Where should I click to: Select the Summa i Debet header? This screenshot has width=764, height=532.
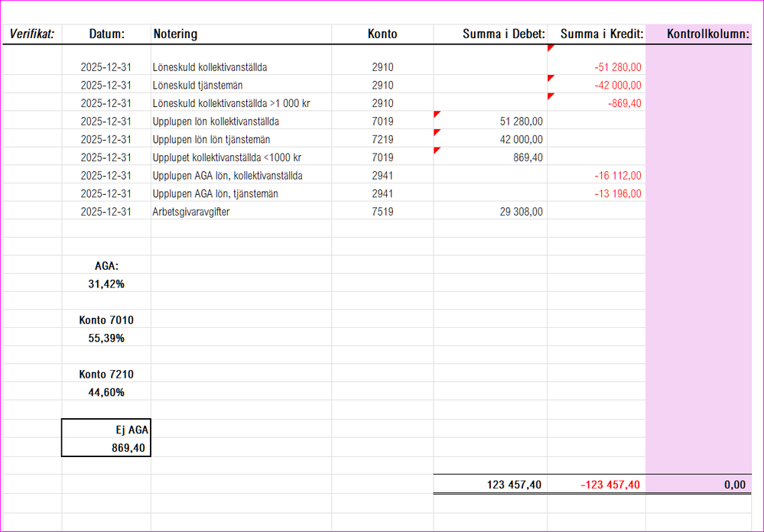tap(490, 34)
